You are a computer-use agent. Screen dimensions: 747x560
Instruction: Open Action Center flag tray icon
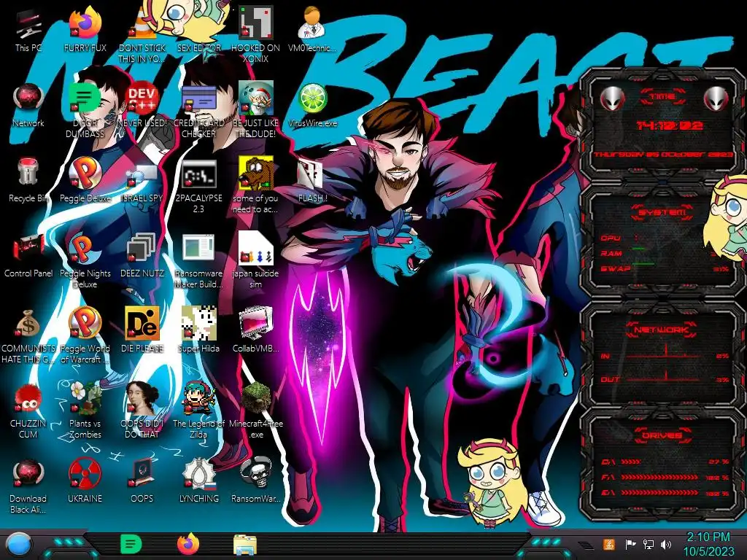630,544
